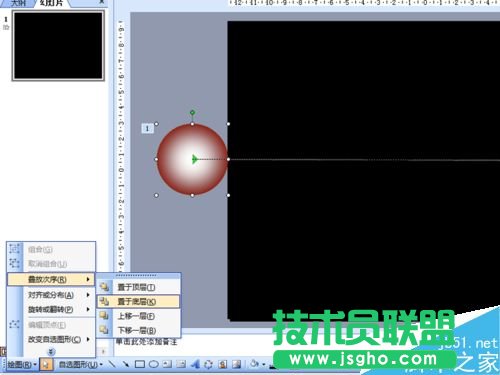Select the Rectangle drawing tool

click(140, 364)
